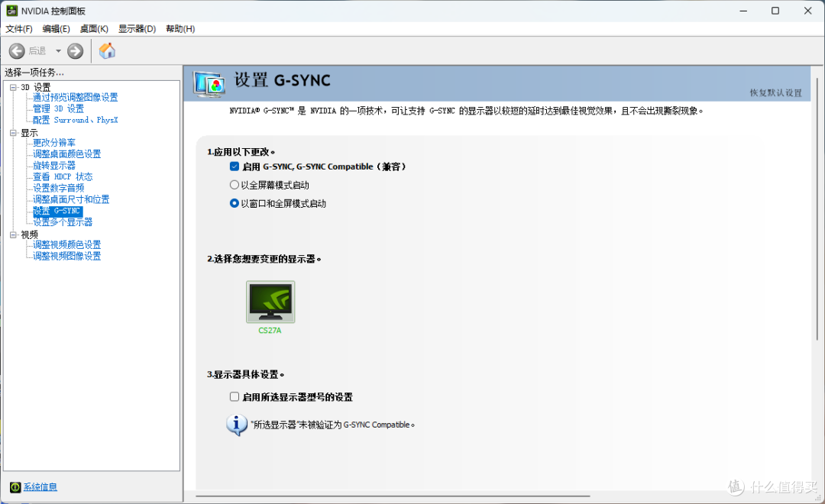
Task: Open 调整桌面颜色设置 page
Action: (66, 154)
